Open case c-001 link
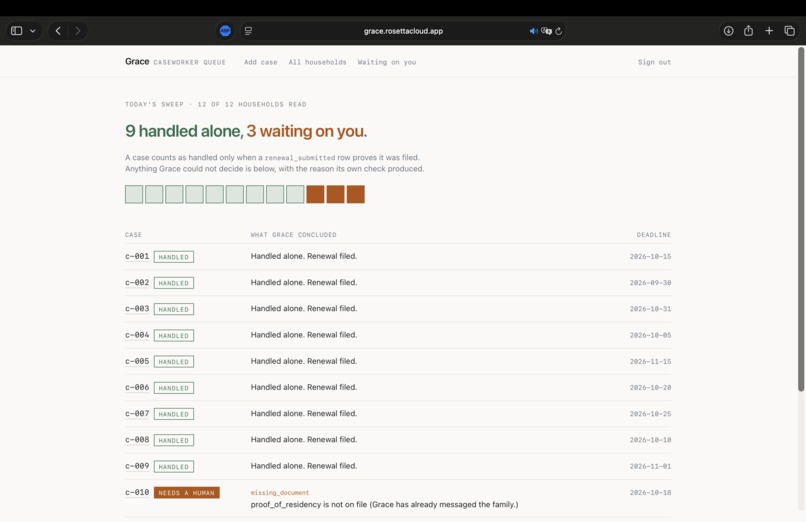The image size is (806, 522). tap(137, 256)
